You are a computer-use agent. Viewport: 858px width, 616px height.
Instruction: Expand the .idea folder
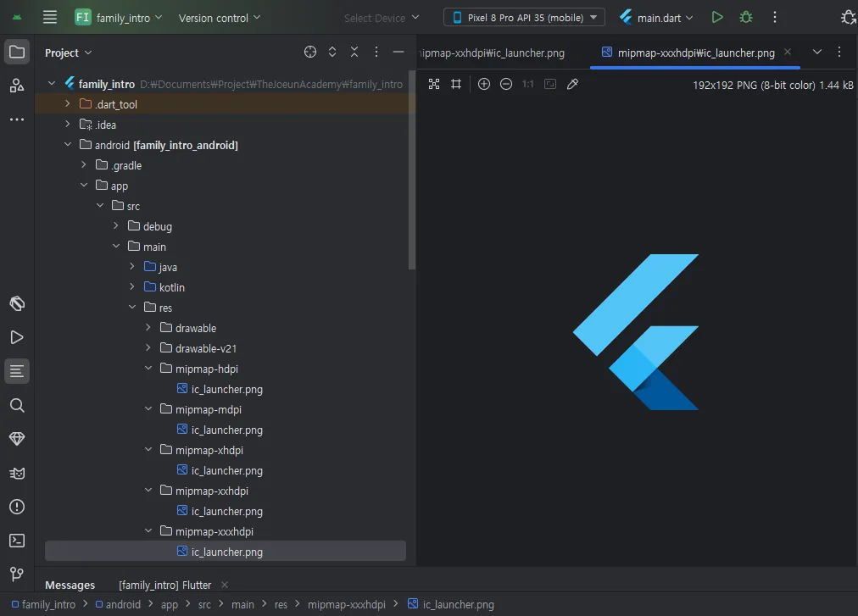pyautogui.click(x=67, y=125)
